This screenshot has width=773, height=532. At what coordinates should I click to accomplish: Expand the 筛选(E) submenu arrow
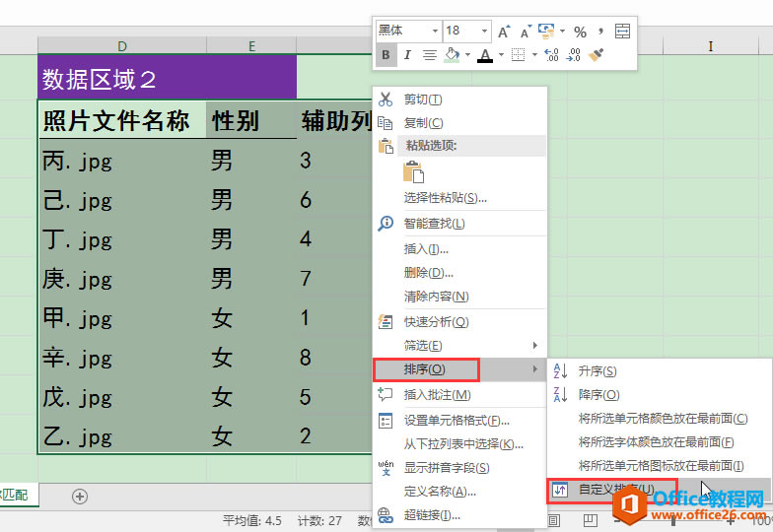coord(534,345)
